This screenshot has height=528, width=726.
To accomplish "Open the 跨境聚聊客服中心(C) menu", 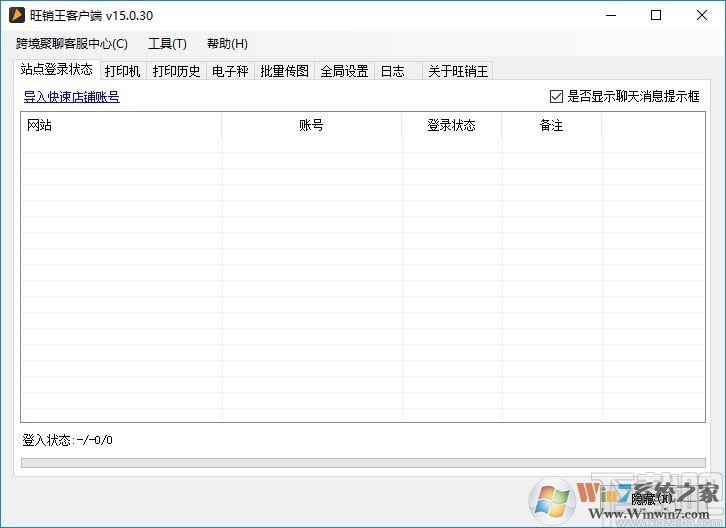I will [72, 44].
